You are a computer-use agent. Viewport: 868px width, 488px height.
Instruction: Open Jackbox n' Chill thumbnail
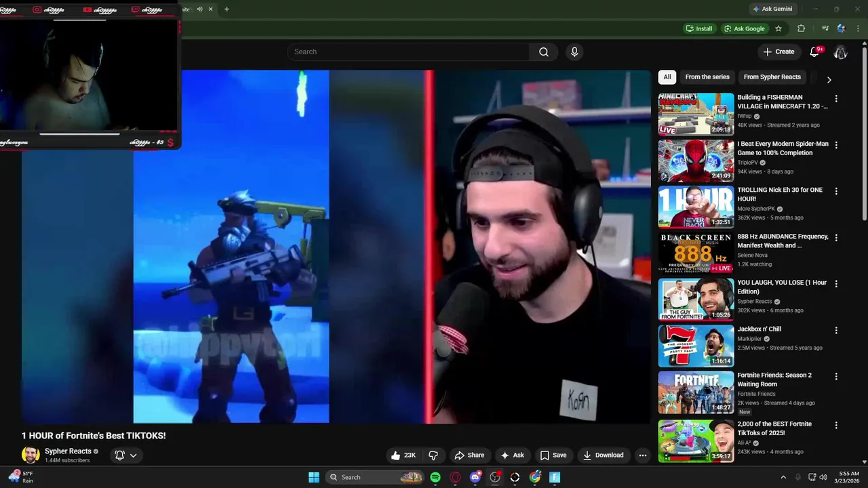[696, 346]
